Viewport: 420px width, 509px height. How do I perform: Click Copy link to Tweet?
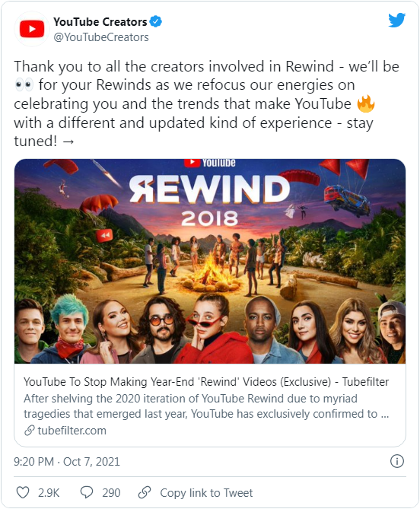click(x=206, y=493)
